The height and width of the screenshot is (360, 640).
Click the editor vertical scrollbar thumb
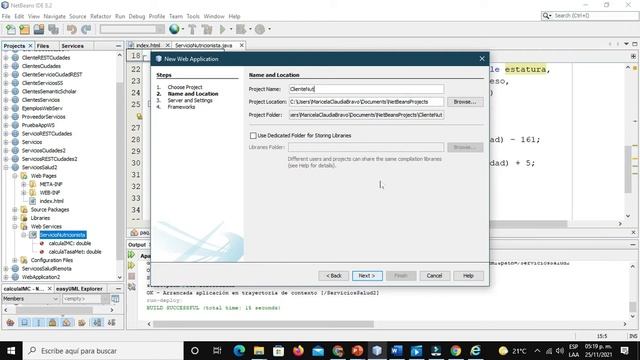pyautogui.click(x=628, y=169)
